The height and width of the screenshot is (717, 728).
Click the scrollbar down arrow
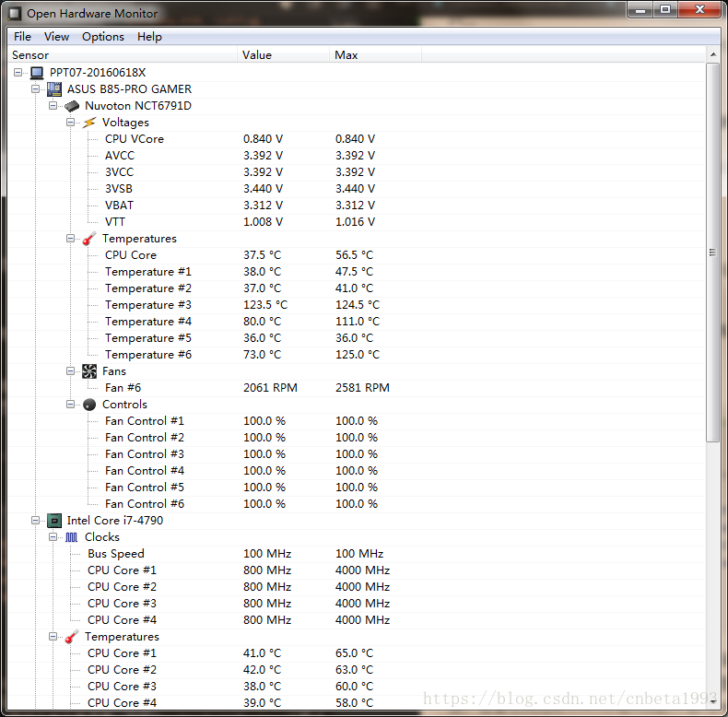pyautogui.click(x=712, y=701)
